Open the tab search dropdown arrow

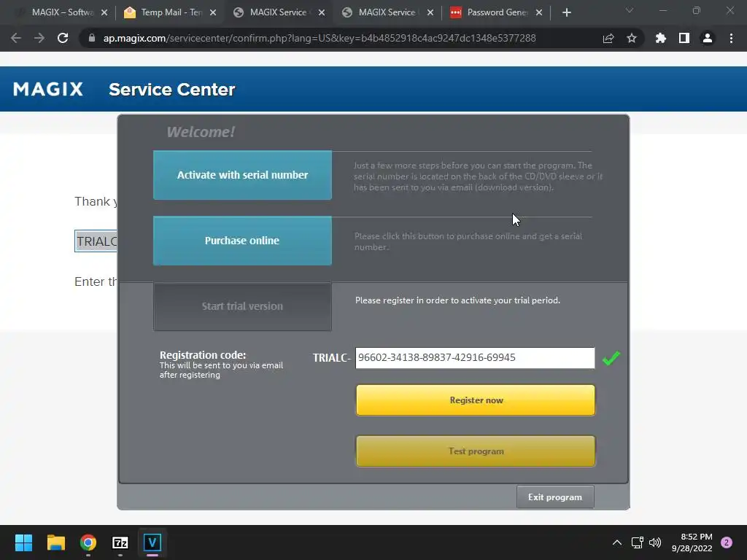(x=630, y=10)
